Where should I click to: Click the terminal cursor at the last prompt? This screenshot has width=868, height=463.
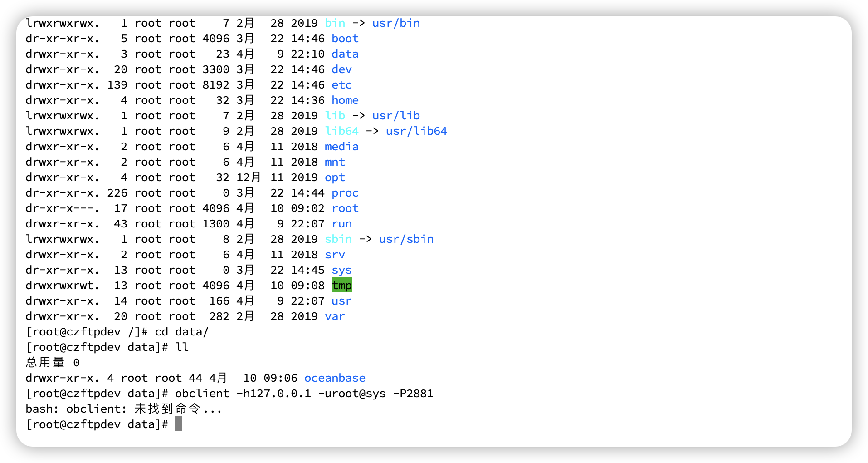pyautogui.click(x=178, y=424)
